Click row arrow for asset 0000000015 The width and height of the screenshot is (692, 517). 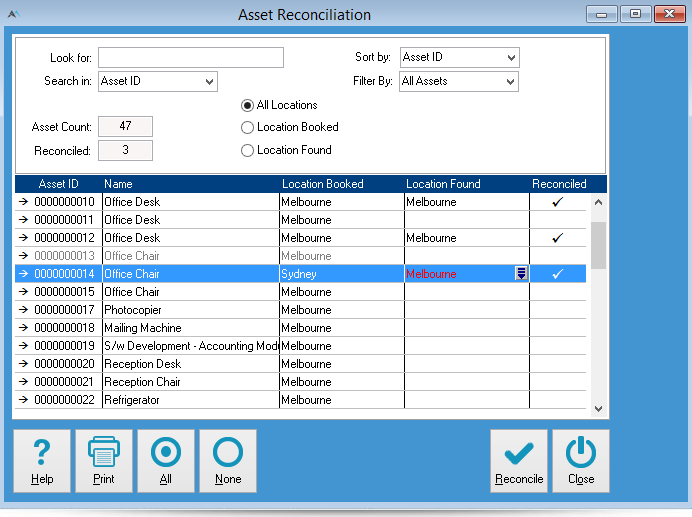[23, 292]
